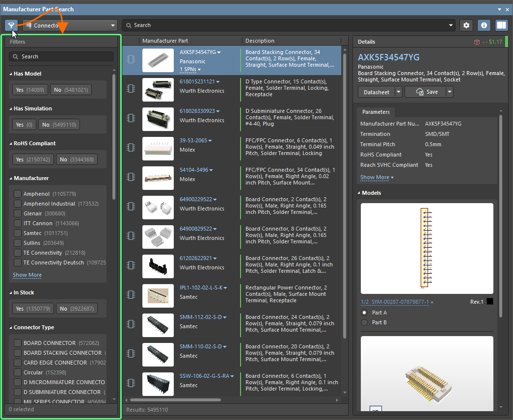Click the Filters search input field
The image size is (513, 420).
[61, 56]
